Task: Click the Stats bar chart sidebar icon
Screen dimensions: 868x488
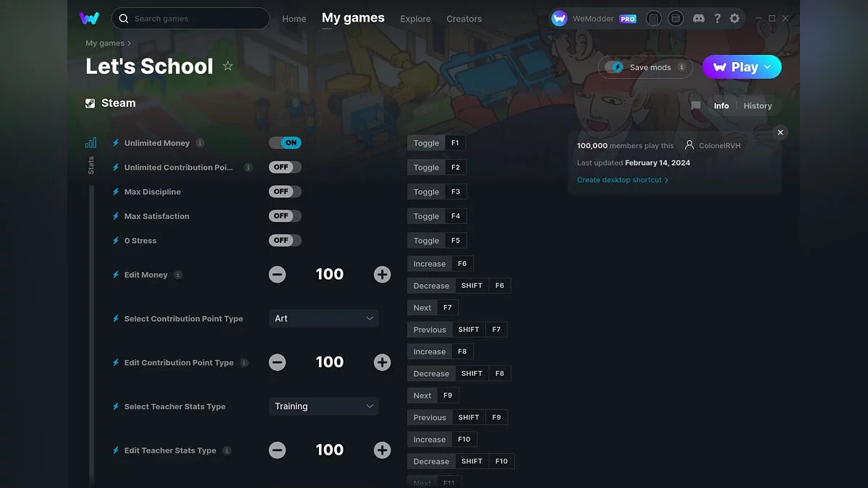Action: (90, 142)
